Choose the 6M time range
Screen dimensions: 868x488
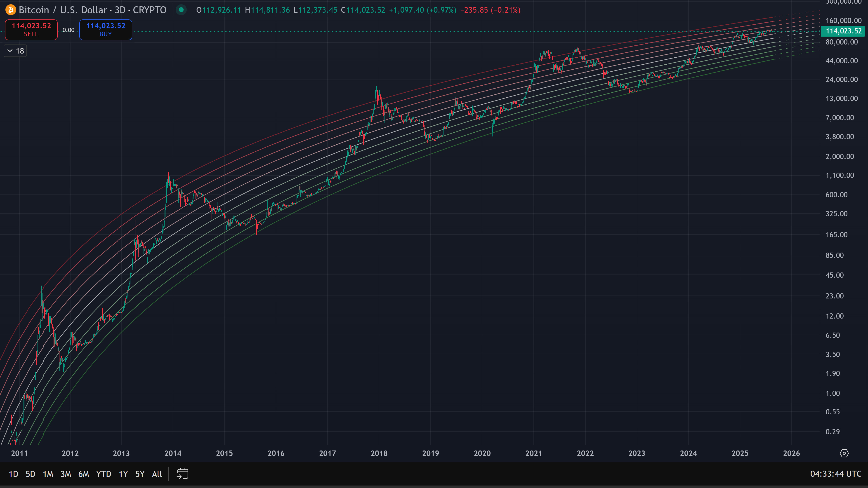(84, 474)
